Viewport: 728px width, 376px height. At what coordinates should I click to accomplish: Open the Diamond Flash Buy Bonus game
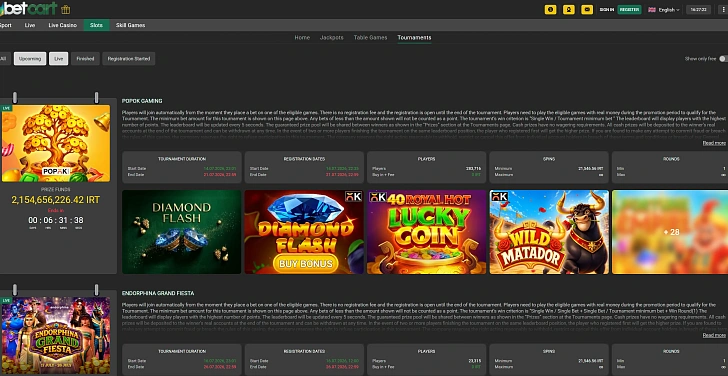tap(304, 232)
